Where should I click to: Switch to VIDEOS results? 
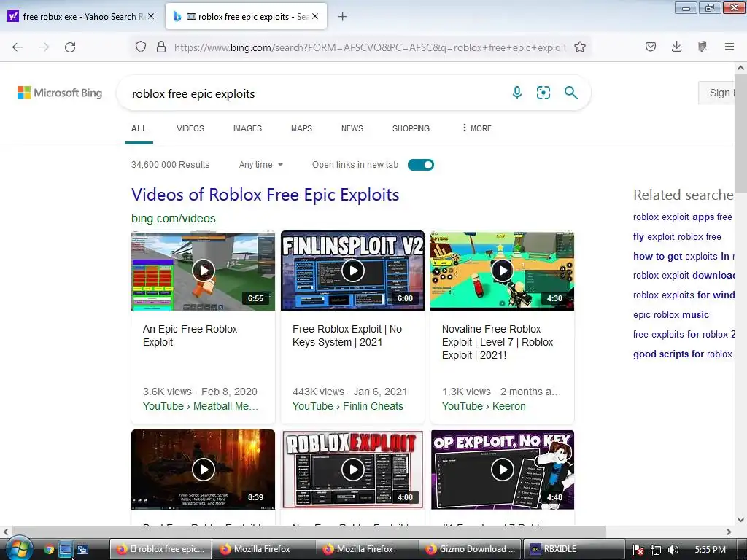190,128
